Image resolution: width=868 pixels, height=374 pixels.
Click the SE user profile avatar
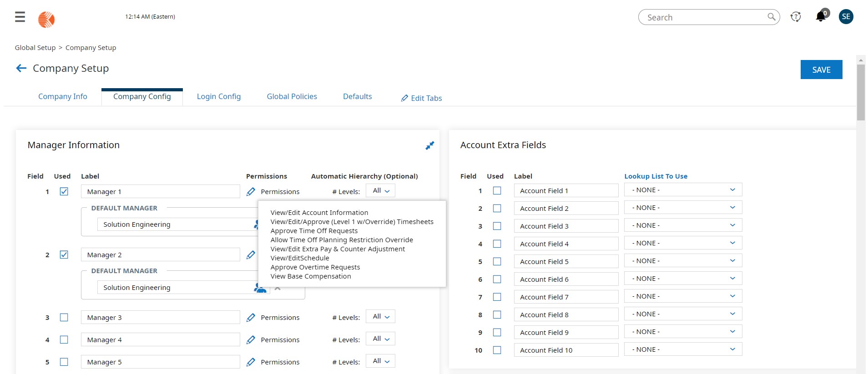846,17
